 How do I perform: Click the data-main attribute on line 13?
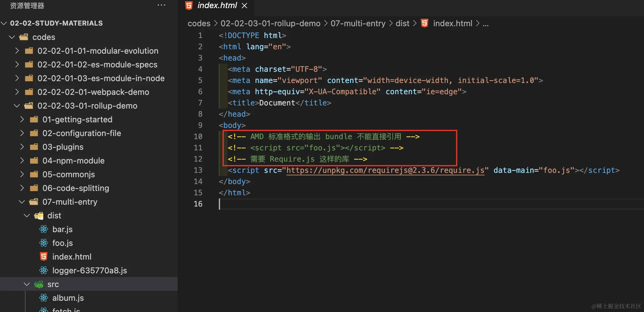tap(516, 170)
